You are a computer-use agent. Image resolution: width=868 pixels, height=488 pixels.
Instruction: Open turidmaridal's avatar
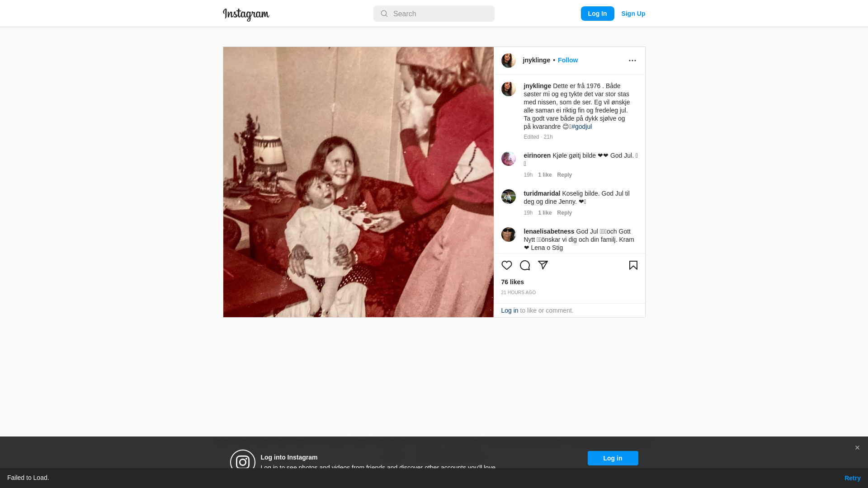[508, 197]
